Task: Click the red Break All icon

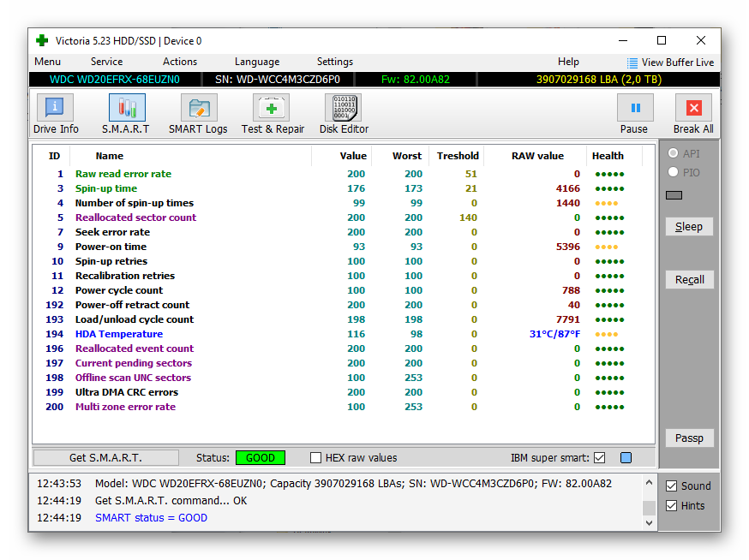Action: point(693,108)
